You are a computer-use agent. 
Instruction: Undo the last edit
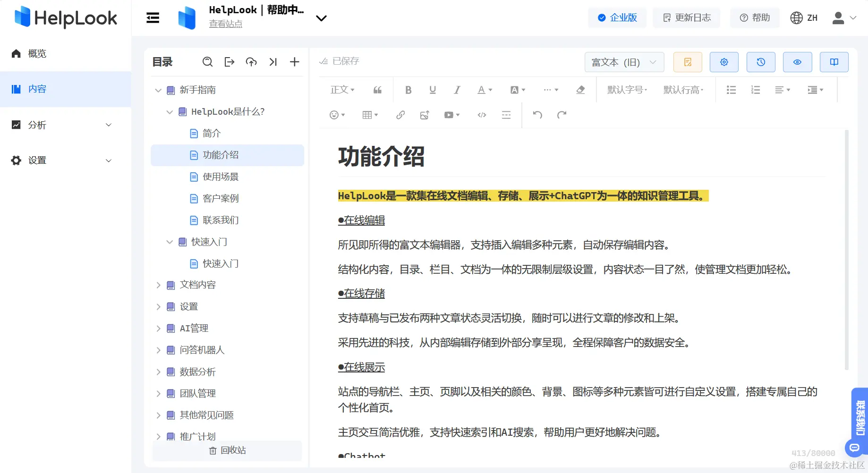[x=537, y=115]
